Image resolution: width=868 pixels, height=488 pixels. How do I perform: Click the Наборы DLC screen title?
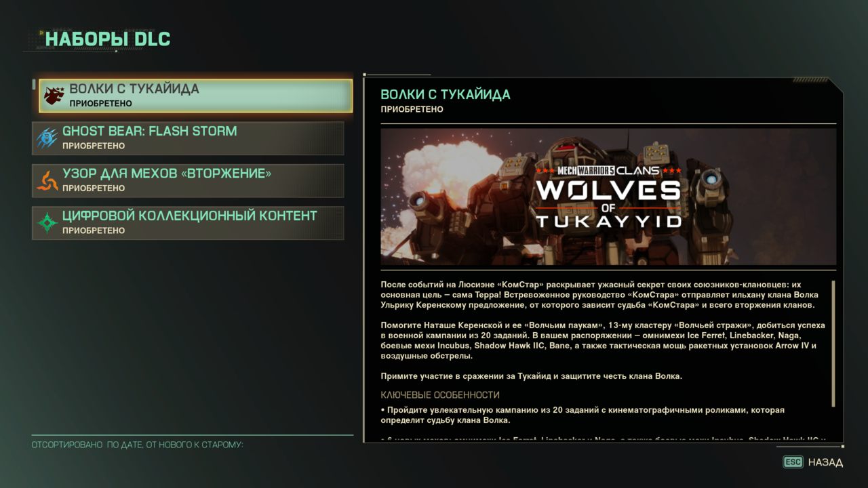[x=108, y=39]
